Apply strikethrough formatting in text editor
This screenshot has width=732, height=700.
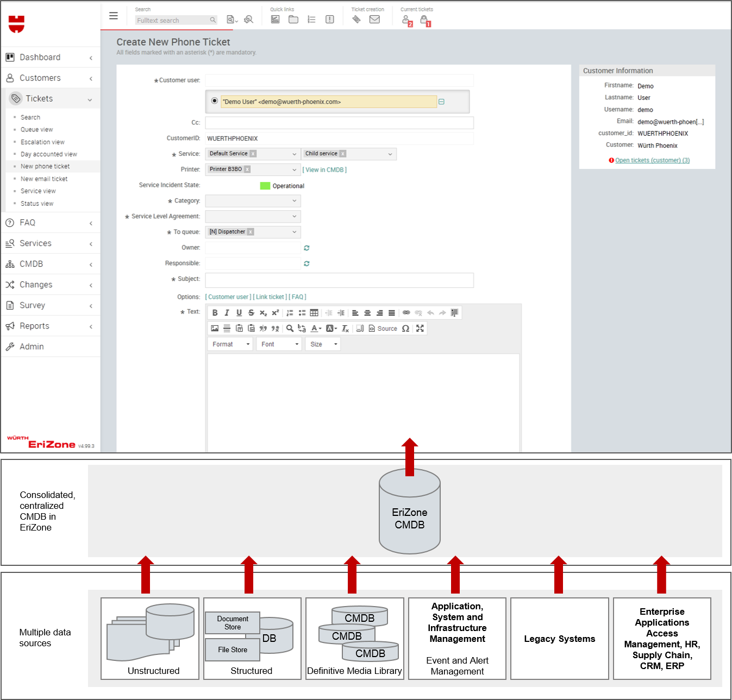coord(251,313)
